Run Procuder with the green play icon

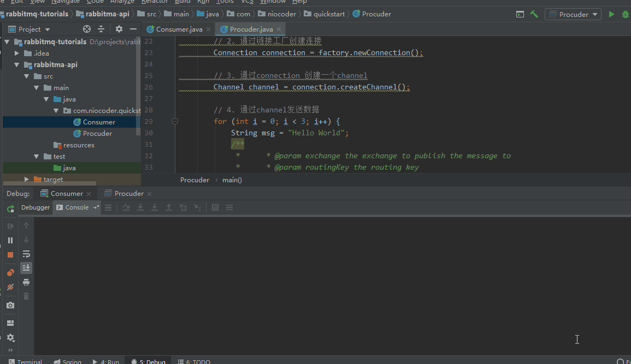tap(611, 14)
